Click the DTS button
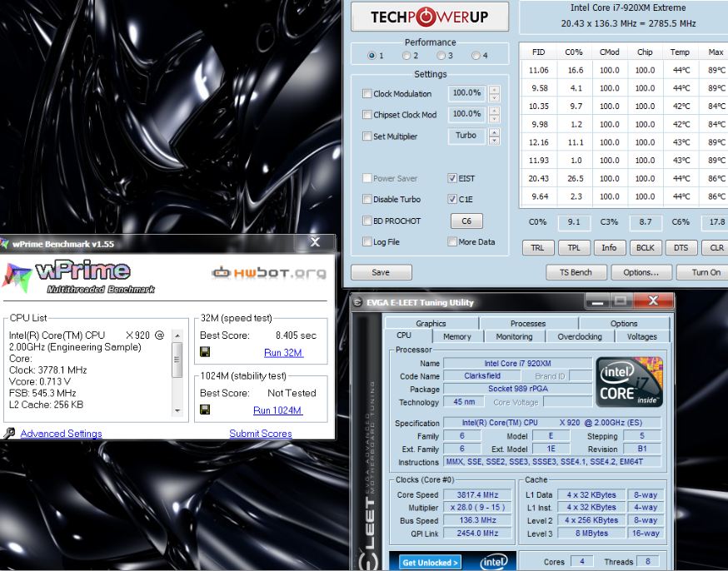Image resolution: width=728 pixels, height=571 pixels. click(681, 248)
